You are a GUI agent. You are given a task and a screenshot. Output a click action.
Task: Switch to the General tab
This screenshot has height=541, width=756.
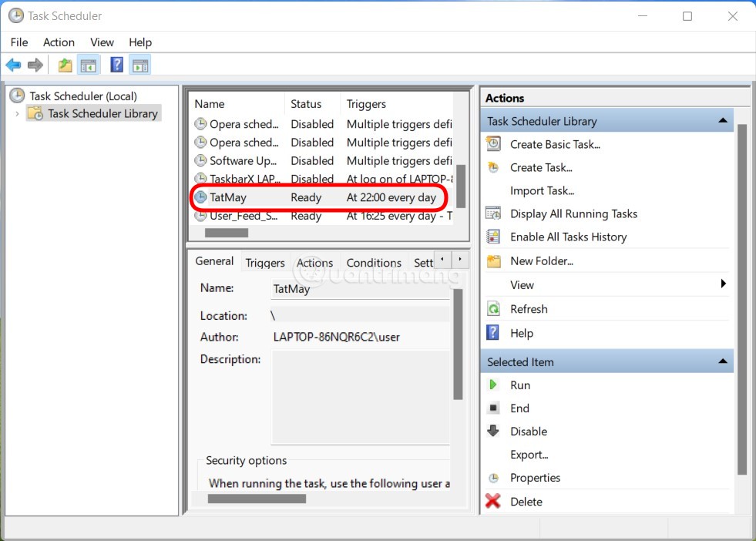click(214, 260)
